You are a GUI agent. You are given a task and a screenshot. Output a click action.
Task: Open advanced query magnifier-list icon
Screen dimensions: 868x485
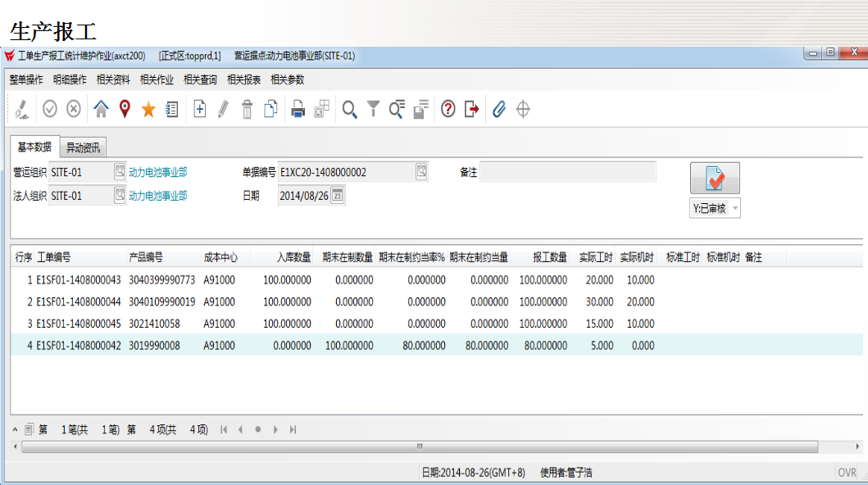coord(397,109)
